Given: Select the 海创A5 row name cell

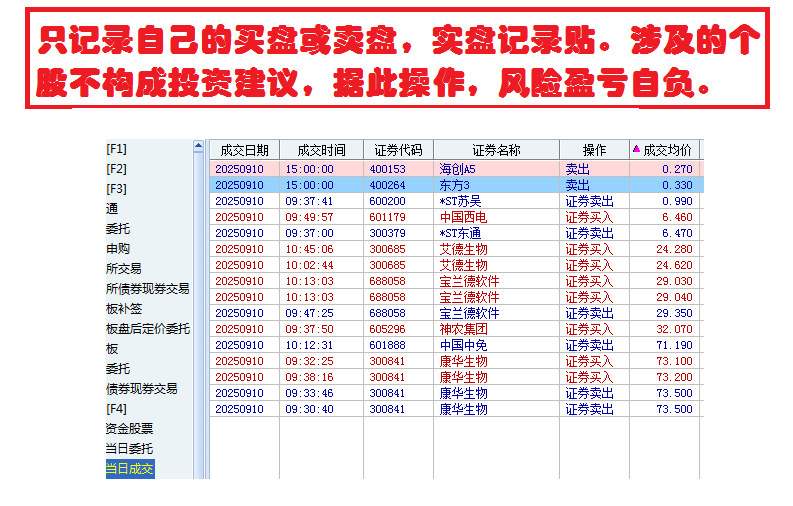Looking at the screenshot, I should pyautogui.click(x=457, y=169).
